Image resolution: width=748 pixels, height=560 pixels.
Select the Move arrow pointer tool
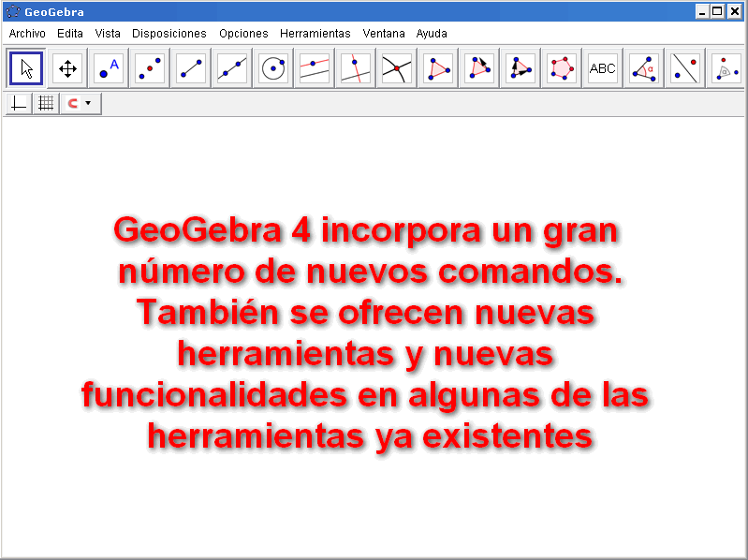tap(26, 68)
